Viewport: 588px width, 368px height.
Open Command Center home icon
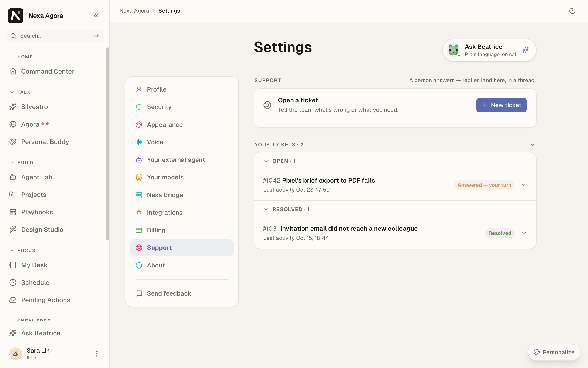[x=13, y=71]
